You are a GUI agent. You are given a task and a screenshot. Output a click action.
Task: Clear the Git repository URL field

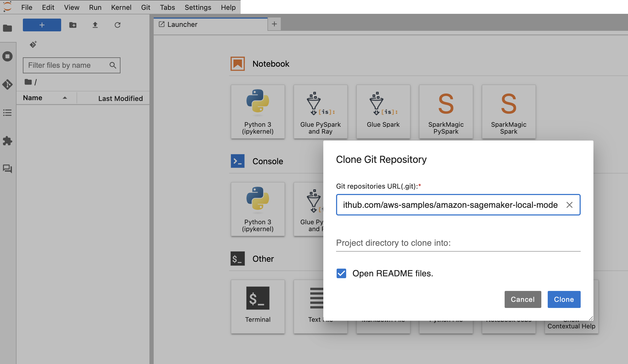(x=570, y=205)
